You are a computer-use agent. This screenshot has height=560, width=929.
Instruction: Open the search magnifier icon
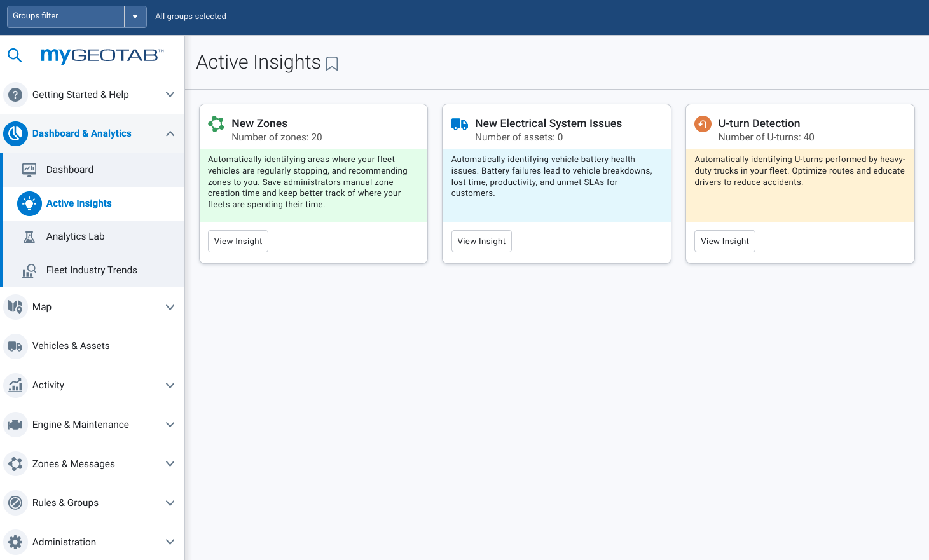point(15,55)
